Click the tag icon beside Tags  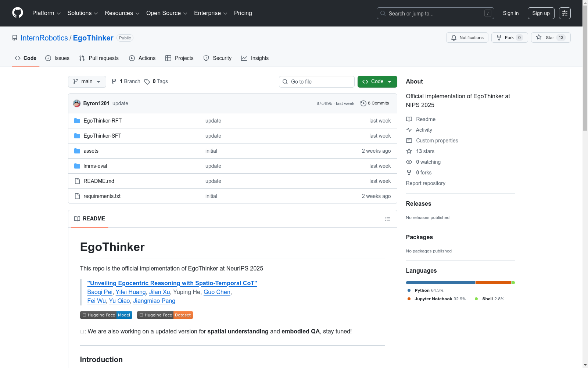[147, 82]
